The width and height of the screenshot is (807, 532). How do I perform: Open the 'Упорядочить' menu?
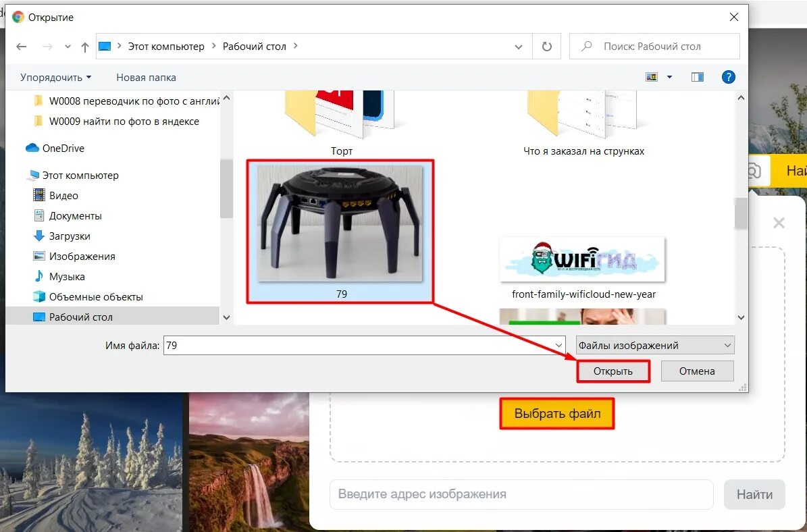coord(55,77)
